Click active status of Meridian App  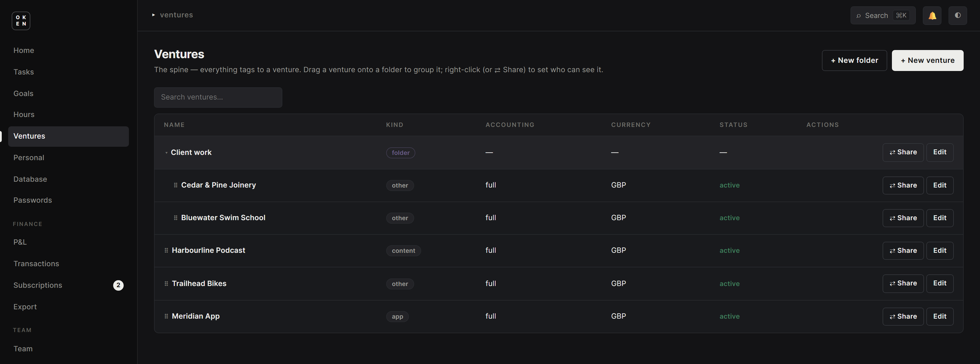point(730,316)
